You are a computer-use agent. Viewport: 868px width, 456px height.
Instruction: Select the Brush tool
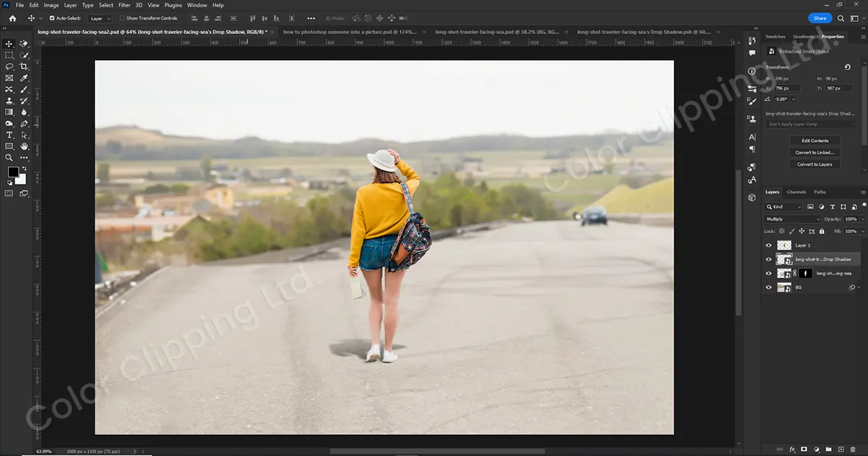(24, 90)
